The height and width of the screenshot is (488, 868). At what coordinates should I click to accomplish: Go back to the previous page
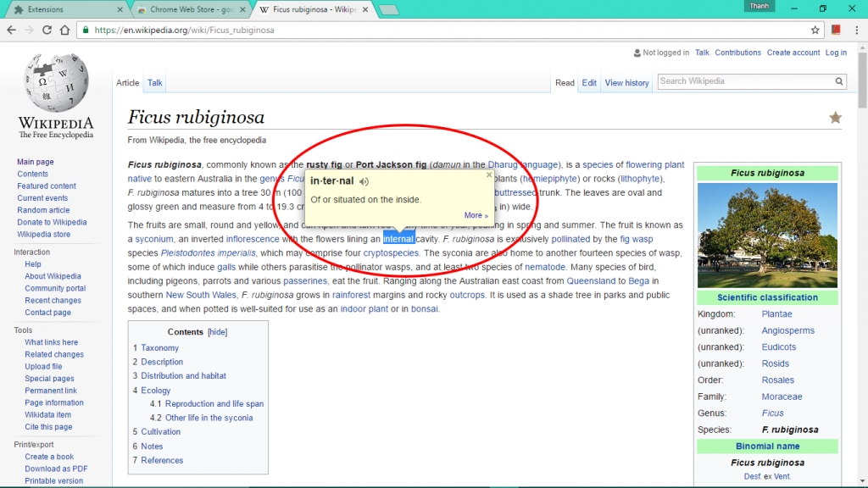point(12,30)
